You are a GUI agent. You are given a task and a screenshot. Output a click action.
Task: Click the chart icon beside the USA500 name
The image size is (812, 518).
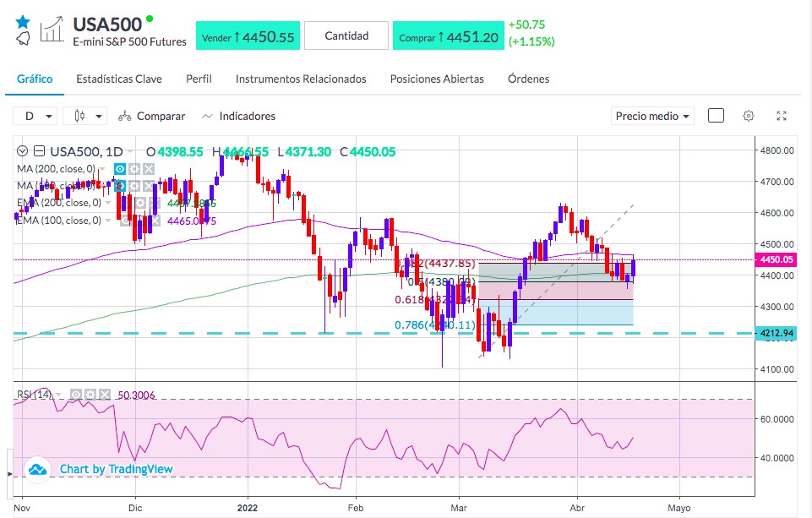[x=52, y=29]
